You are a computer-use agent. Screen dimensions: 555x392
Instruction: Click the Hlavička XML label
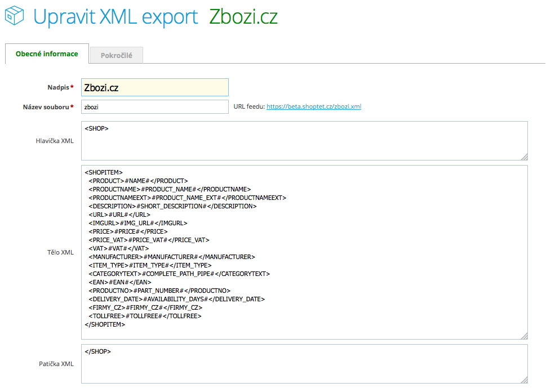click(55, 141)
